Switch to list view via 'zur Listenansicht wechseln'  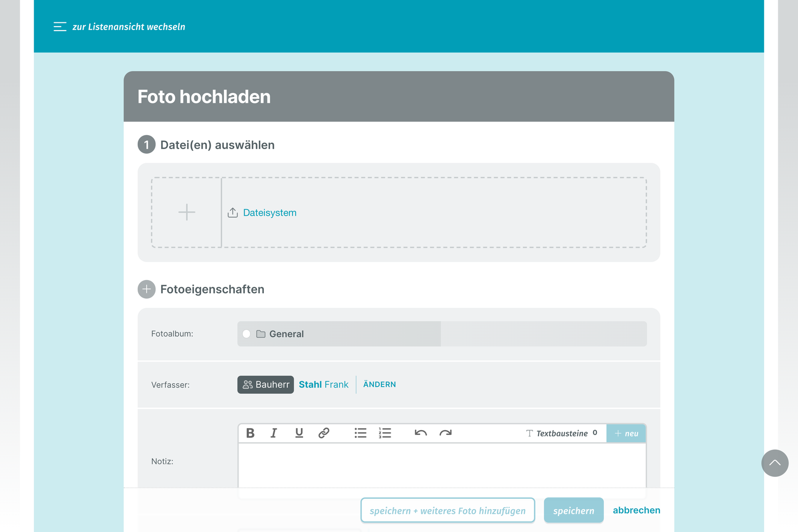pos(129,27)
